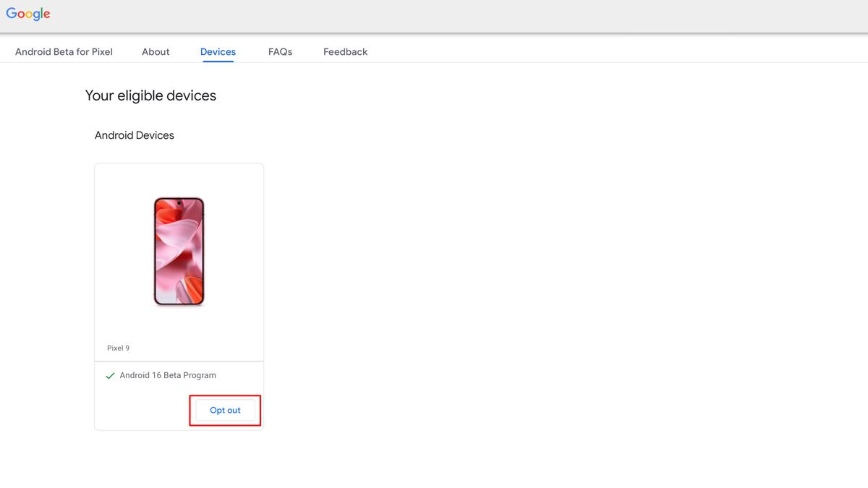Image resolution: width=868 pixels, height=488 pixels.
Task: Go to the Feedback tab
Action: pyautogui.click(x=345, y=52)
